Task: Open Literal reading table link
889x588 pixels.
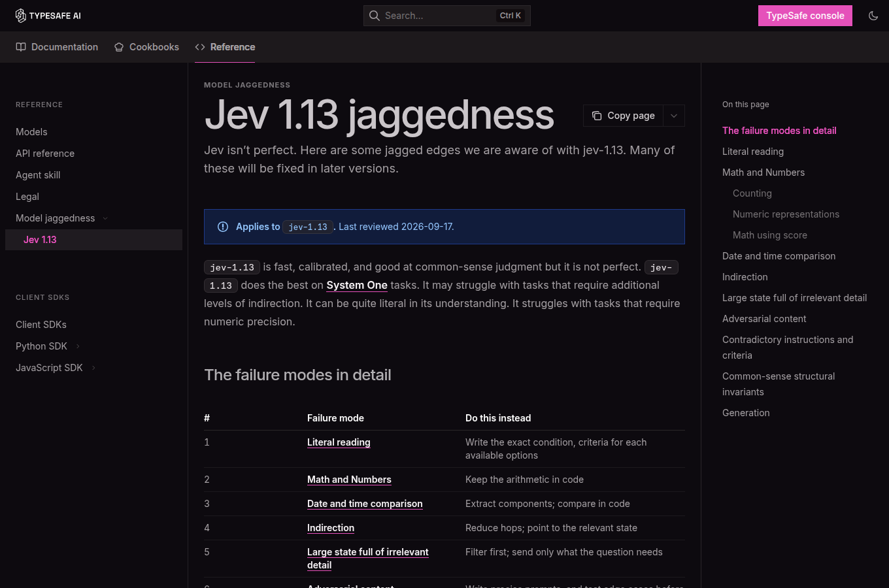Action: coord(339,442)
